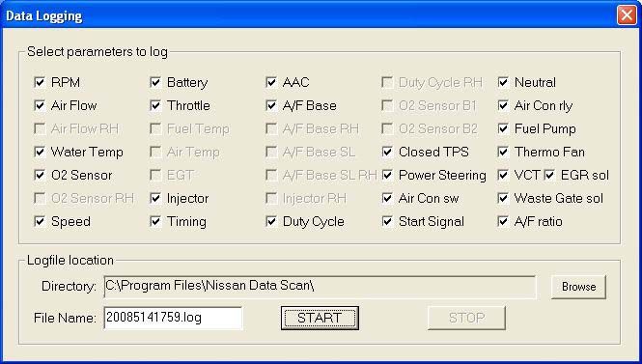The image size is (642, 364).
Task: Click the disabled Injector RH checkbox
Action: coord(271,198)
